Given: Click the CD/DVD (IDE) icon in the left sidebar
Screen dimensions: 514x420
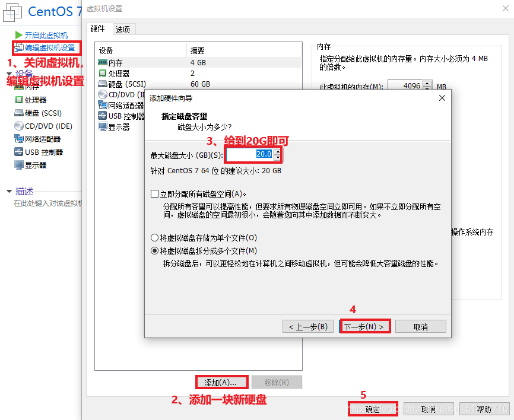Looking at the screenshot, I should [19, 126].
